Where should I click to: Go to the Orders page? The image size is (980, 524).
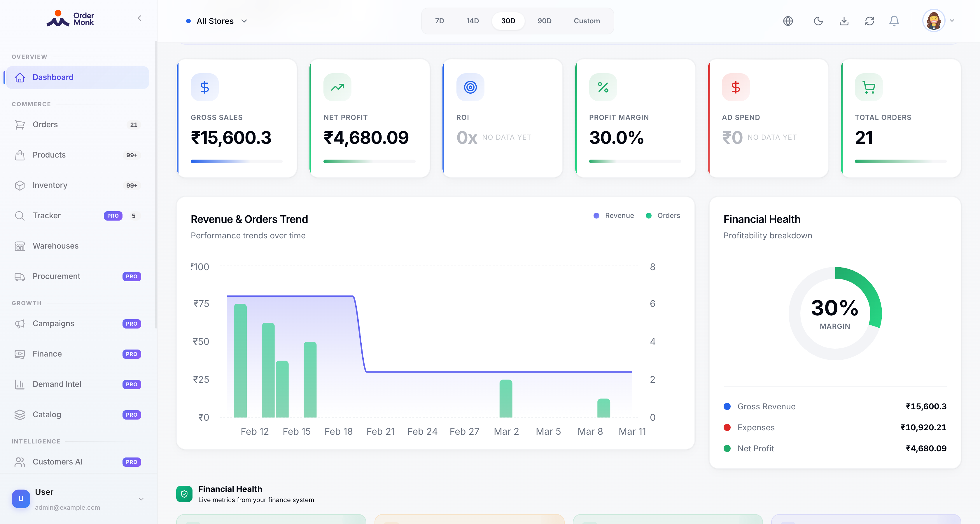coord(45,125)
